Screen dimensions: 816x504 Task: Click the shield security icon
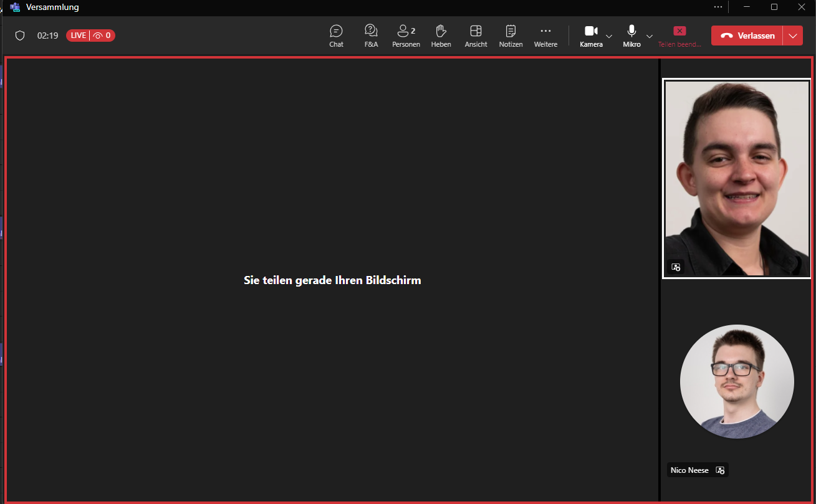20,36
